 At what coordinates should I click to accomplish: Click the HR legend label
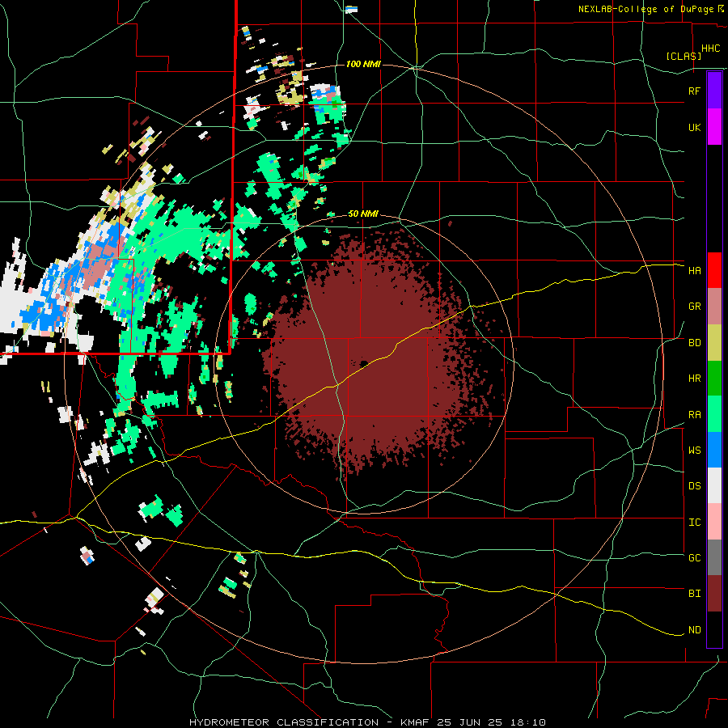click(694, 379)
